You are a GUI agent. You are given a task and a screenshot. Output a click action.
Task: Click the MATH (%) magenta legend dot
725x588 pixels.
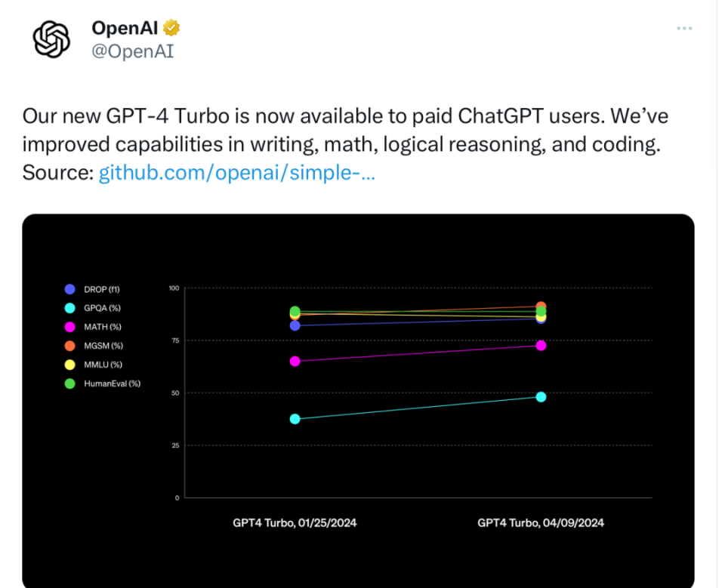click(70, 327)
